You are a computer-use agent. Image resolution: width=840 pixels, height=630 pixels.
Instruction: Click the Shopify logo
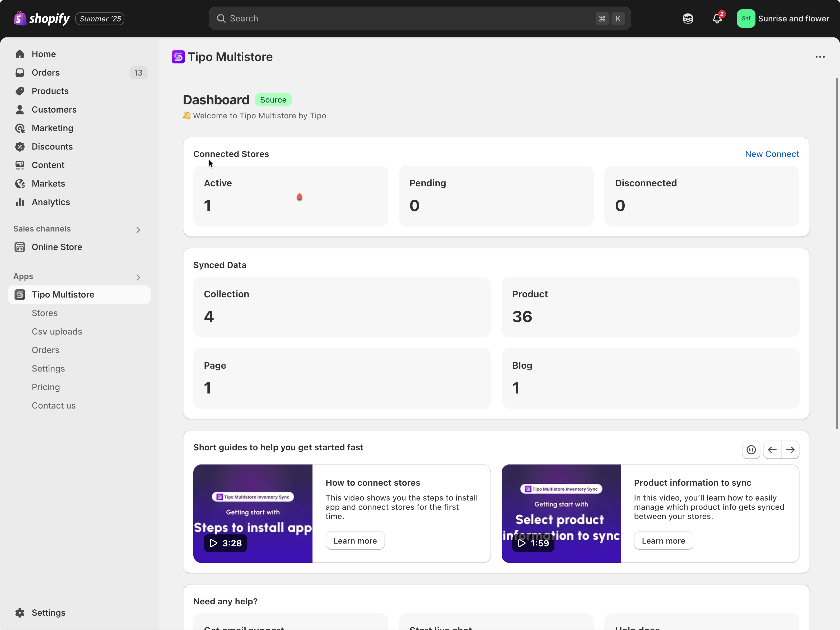click(42, 18)
